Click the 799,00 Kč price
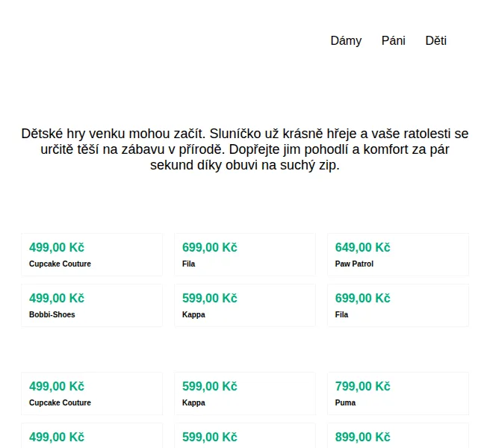478x448 pixels. [x=362, y=386]
